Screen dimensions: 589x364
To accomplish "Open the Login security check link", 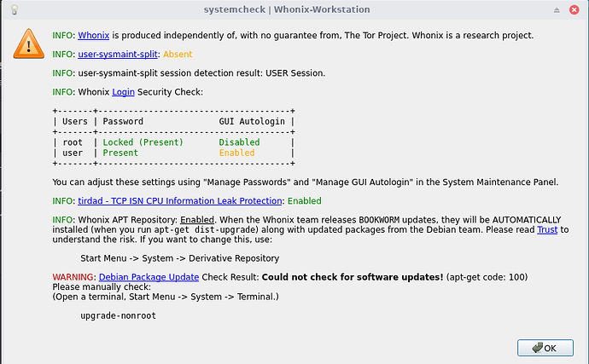I will point(123,91).
